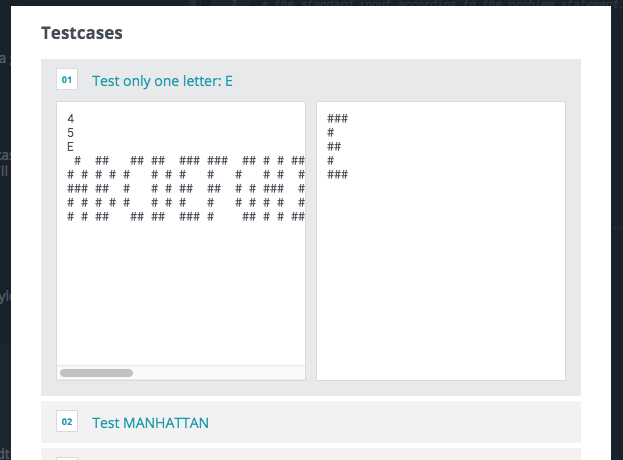The image size is (623, 460).
Task: Click the last ASCII art row in the input
Action: [186, 216]
